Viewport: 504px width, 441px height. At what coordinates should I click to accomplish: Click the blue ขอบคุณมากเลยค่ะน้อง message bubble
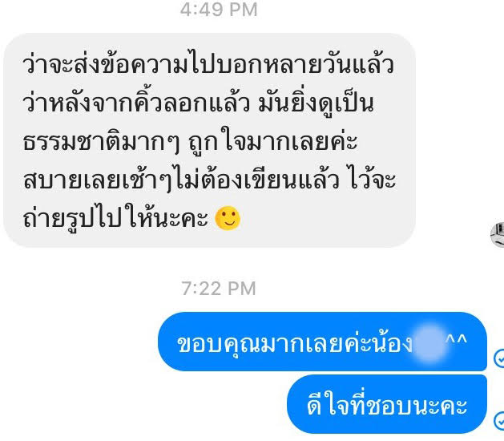(x=322, y=342)
